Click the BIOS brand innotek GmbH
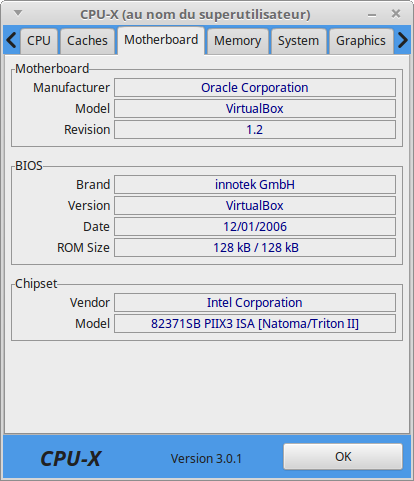The height and width of the screenshot is (481, 414). click(x=255, y=185)
